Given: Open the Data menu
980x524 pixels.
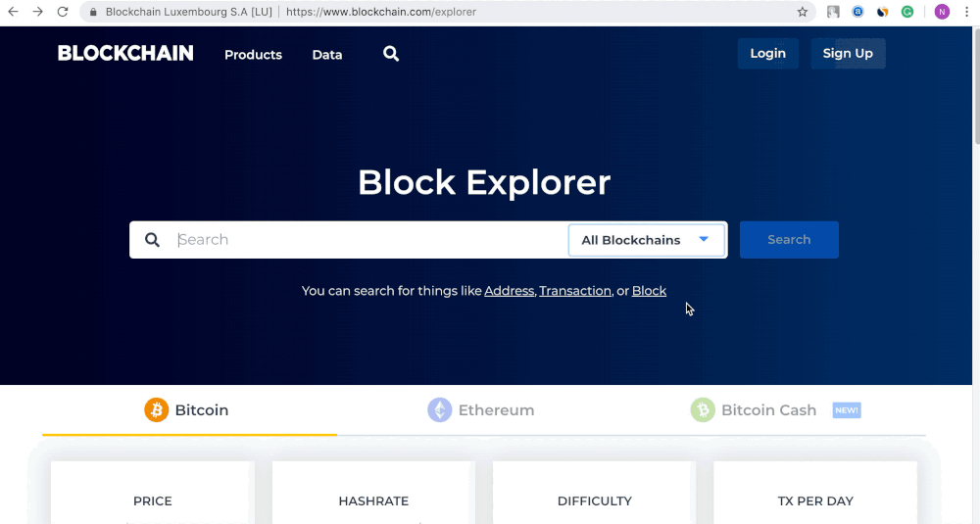Looking at the screenshot, I should pos(327,54).
